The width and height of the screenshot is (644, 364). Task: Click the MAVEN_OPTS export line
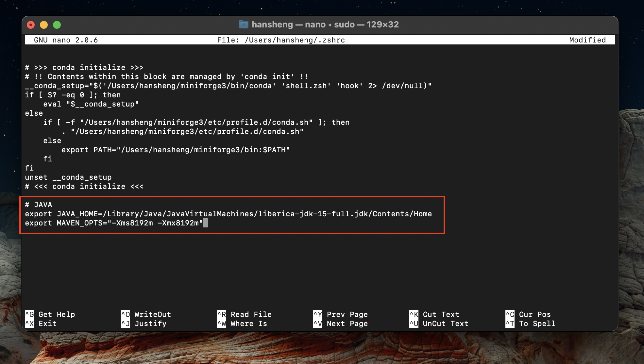pyautogui.click(x=114, y=223)
